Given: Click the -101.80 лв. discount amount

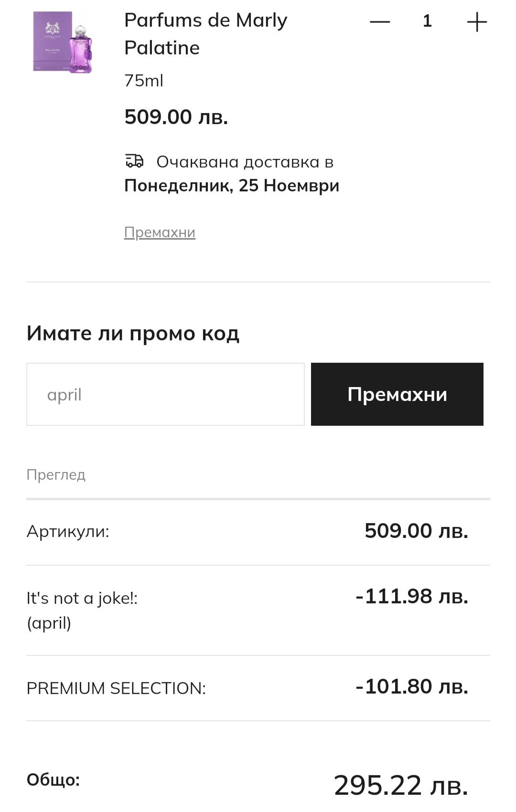Looking at the screenshot, I should tap(412, 686).
